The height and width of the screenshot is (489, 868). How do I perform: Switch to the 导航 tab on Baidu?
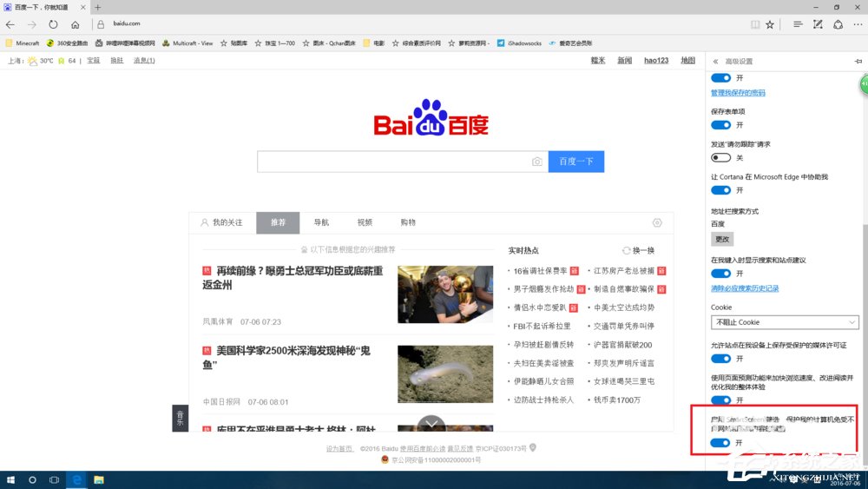[321, 223]
